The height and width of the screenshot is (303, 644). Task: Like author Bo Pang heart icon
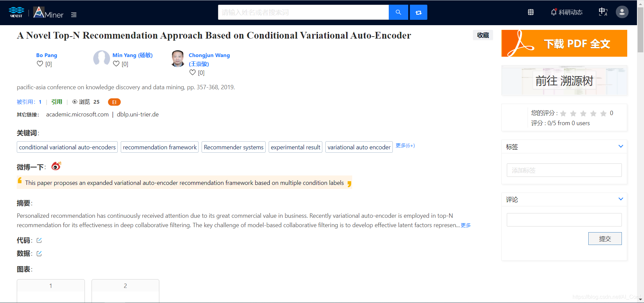[x=40, y=64]
